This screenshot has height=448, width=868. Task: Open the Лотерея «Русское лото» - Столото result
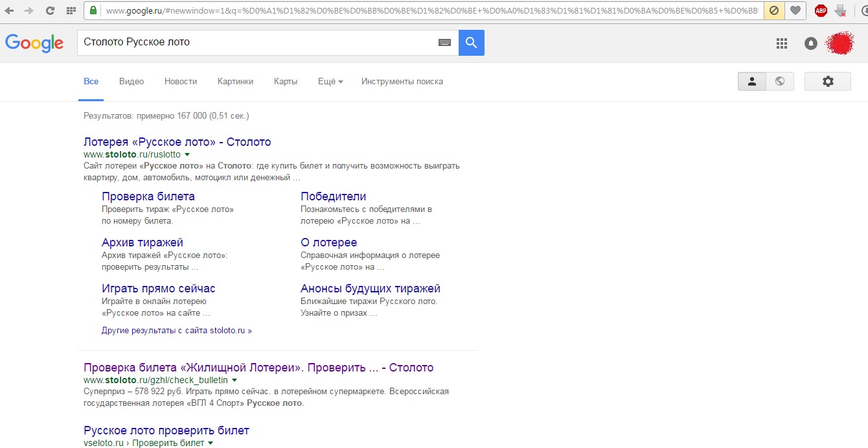177,142
